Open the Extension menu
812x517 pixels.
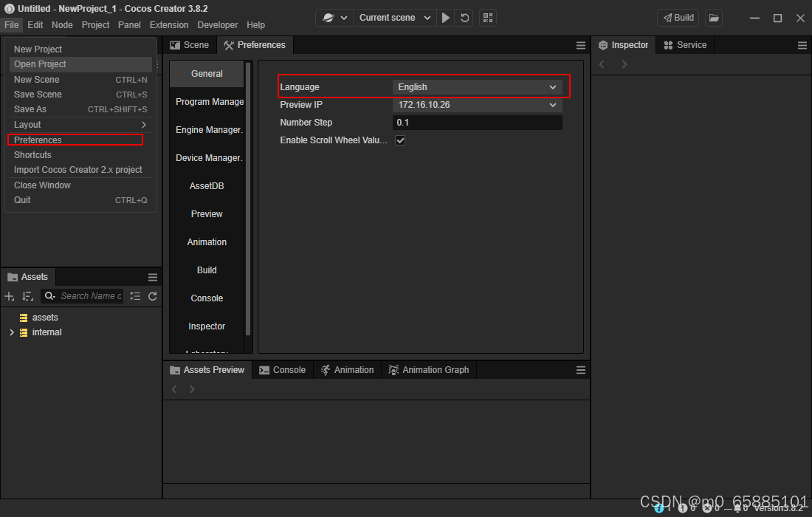pos(169,25)
